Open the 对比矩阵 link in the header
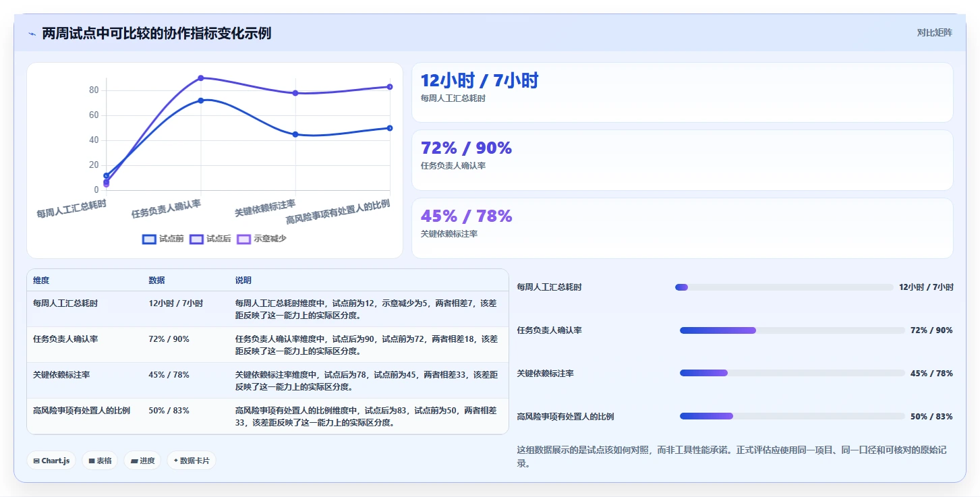Screen dimensions: 980x497 coord(934,32)
